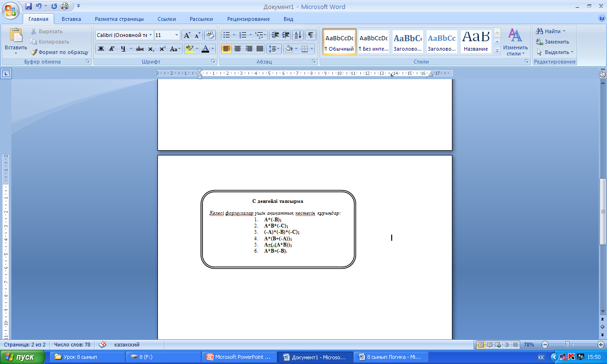The image size is (607, 364).
Task: Toggle bold formatting (Ж)
Action: (101, 49)
